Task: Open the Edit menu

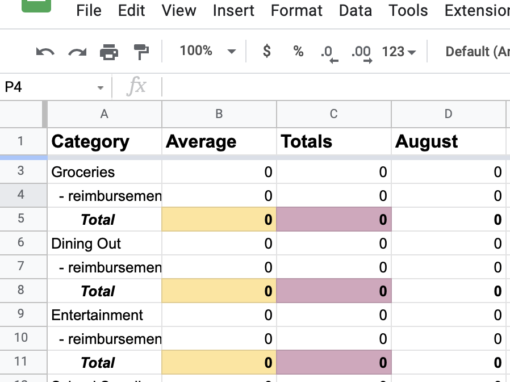Action: [131, 10]
